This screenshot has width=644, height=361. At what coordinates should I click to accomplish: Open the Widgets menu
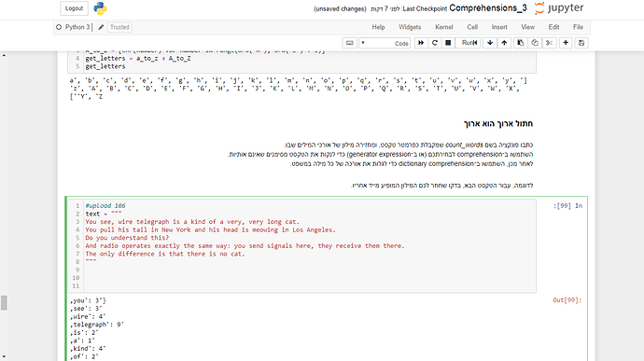(x=410, y=27)
